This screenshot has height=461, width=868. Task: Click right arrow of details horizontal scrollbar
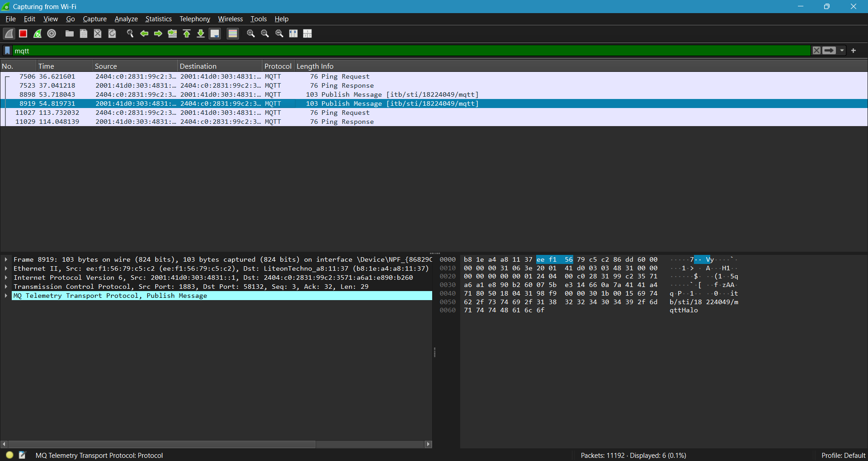(x=428, y=444)
